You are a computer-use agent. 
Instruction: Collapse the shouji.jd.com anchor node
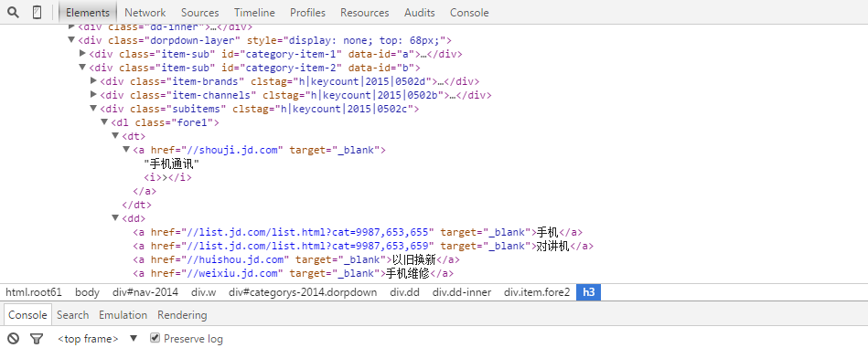click(x=126, y=150)
